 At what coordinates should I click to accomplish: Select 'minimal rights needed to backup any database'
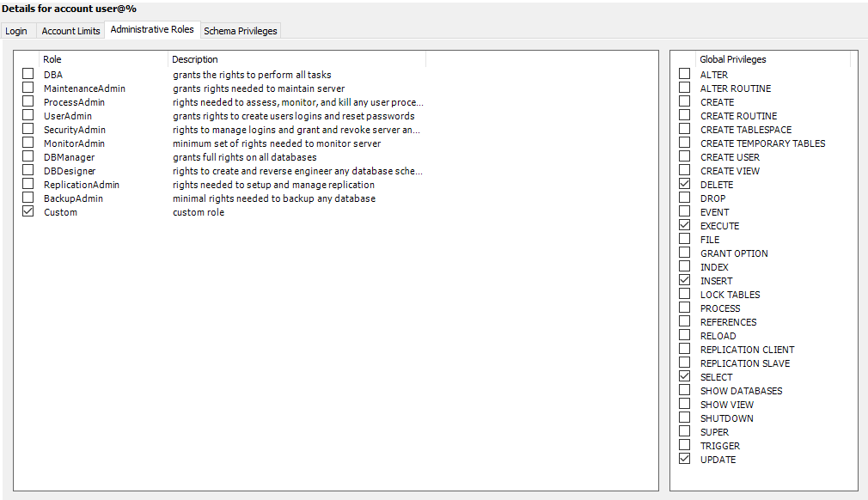(x=274, y=198)
